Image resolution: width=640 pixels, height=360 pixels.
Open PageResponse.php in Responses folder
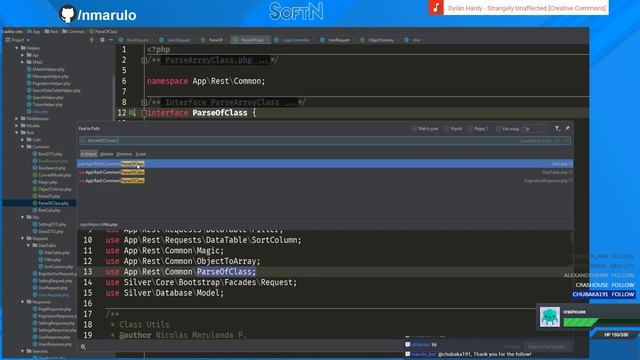click(x=52, y=309)
